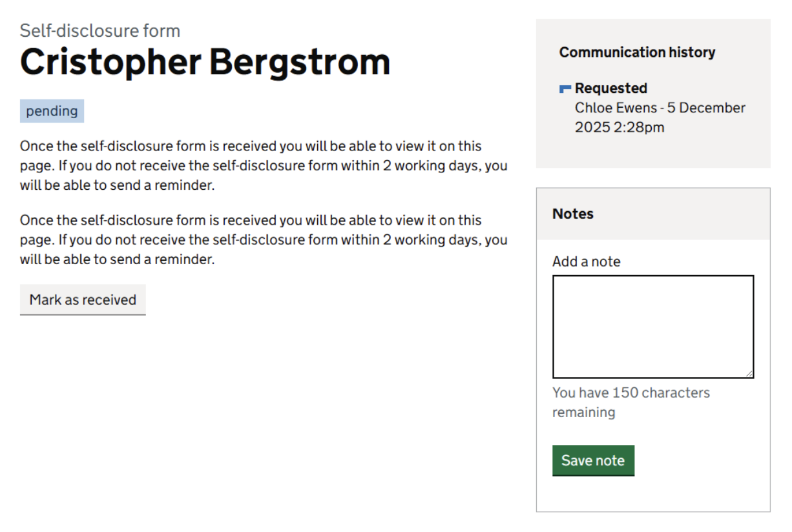Grab the note text area resize handle
The image size is (792, 532).
pos(749,373)
